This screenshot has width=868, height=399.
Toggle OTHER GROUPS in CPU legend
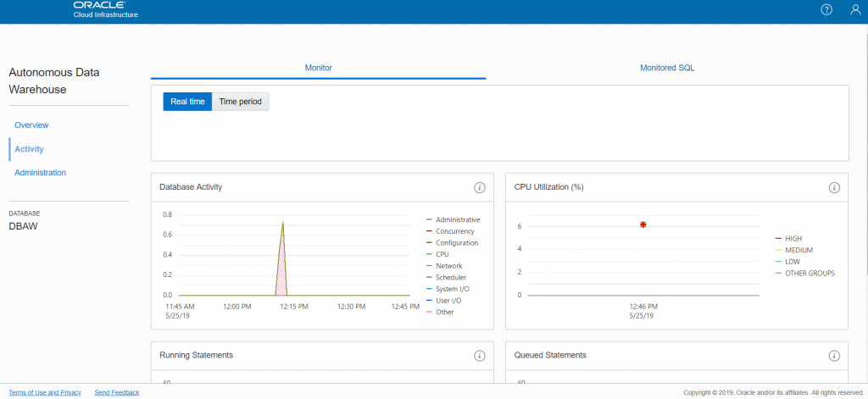[805, 274]
